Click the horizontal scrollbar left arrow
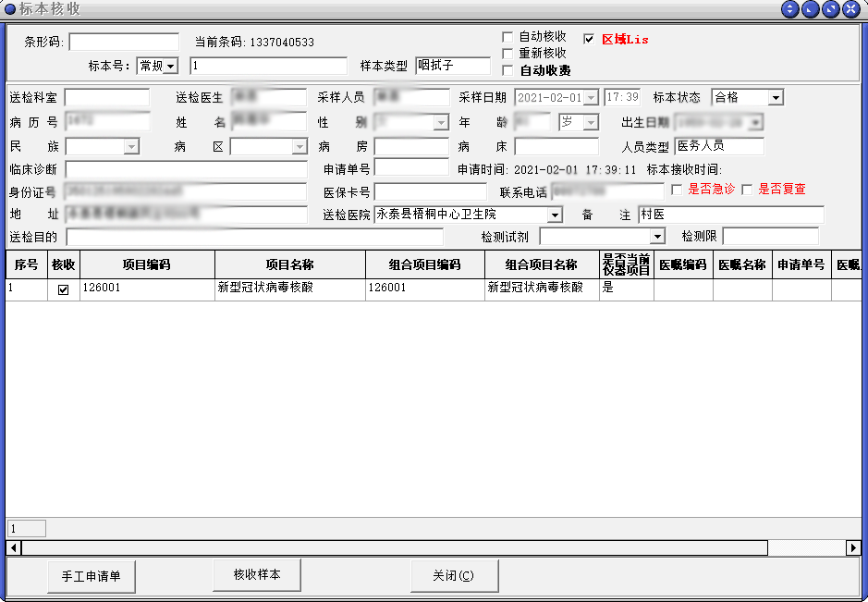This screenshot has width=868, height=602. tap(14, 548)
